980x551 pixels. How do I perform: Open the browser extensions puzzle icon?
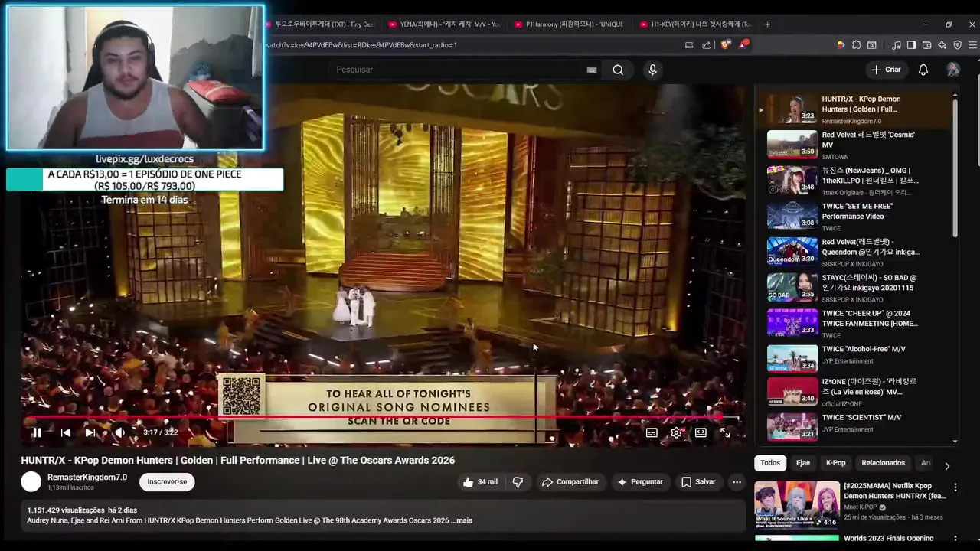click(x=857, y=45)
